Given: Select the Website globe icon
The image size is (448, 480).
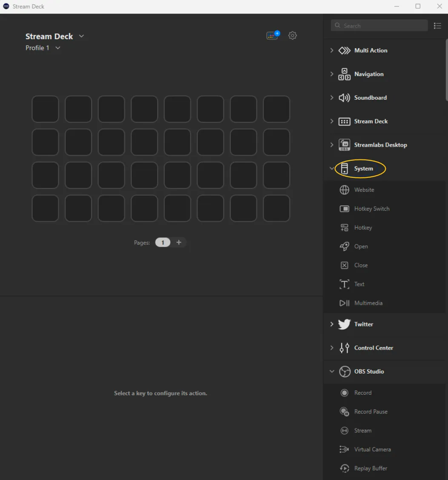Looking at the screenshot, I should [345, 190].
